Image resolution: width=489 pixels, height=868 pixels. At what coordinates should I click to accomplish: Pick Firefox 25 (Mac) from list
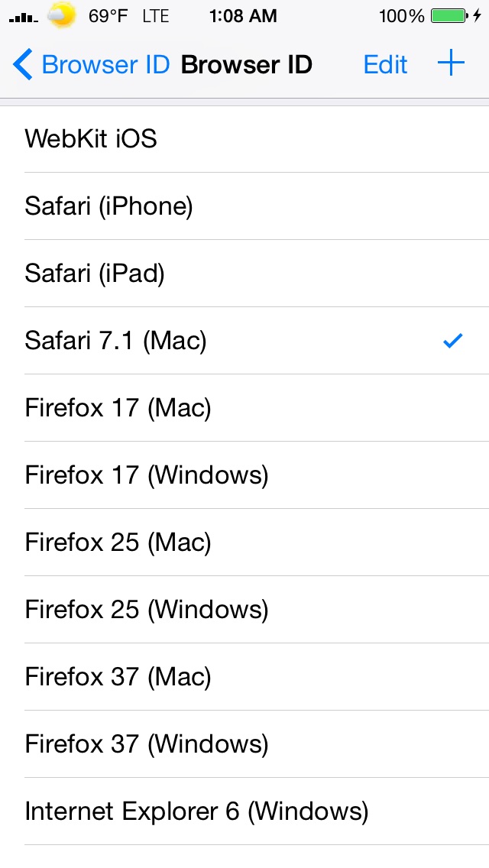[244, 542]
